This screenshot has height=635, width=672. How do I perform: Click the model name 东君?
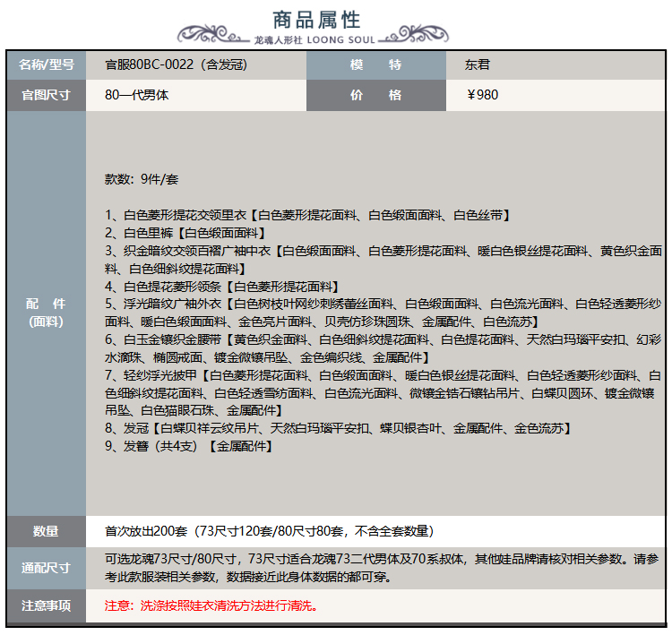477,64
